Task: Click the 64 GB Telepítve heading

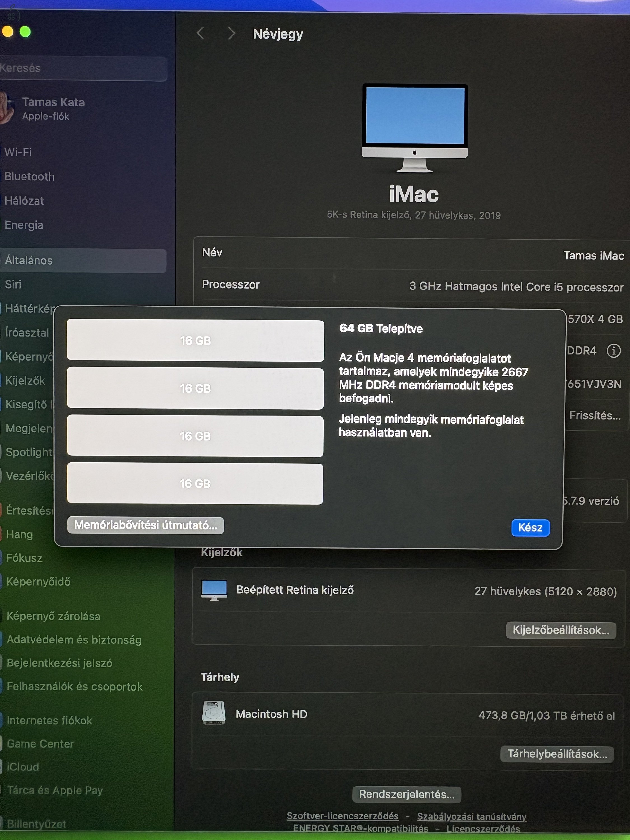Action: point(381,328)
